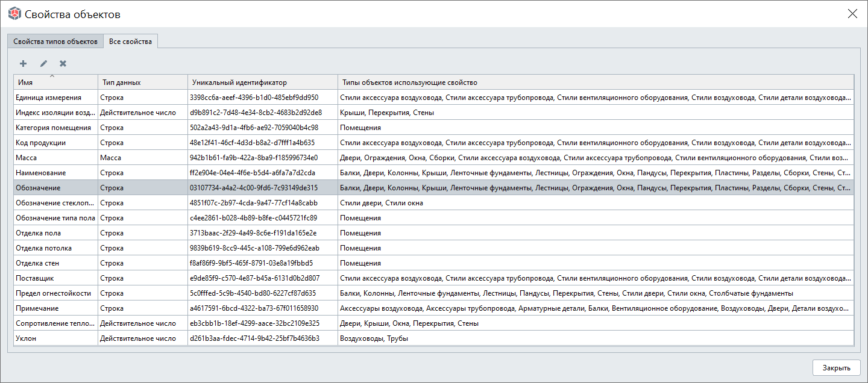Click the identifier 48e12f41-46cf-4d3d-b8a2-d7fff1a4b635
Image resolution: width=868 pixels, height=383 pixels.
coord(252,143)
